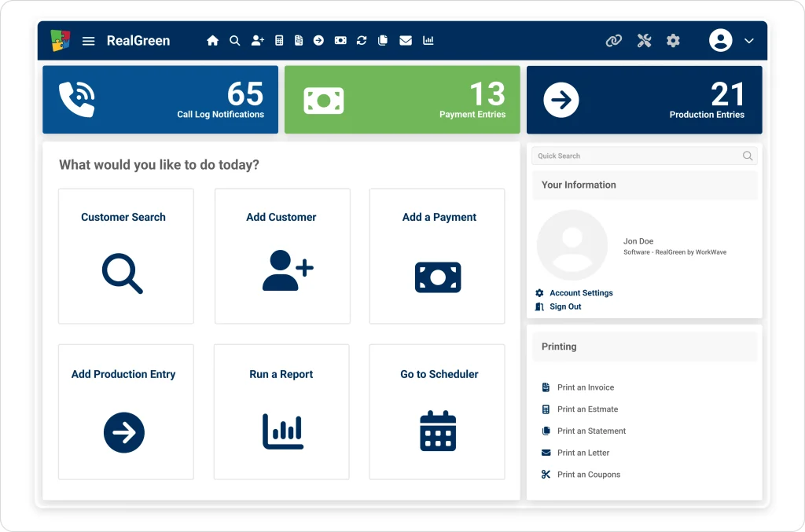Open the settings gear in the navbar
Screen dimensions: 805x532
pos(673,40)
